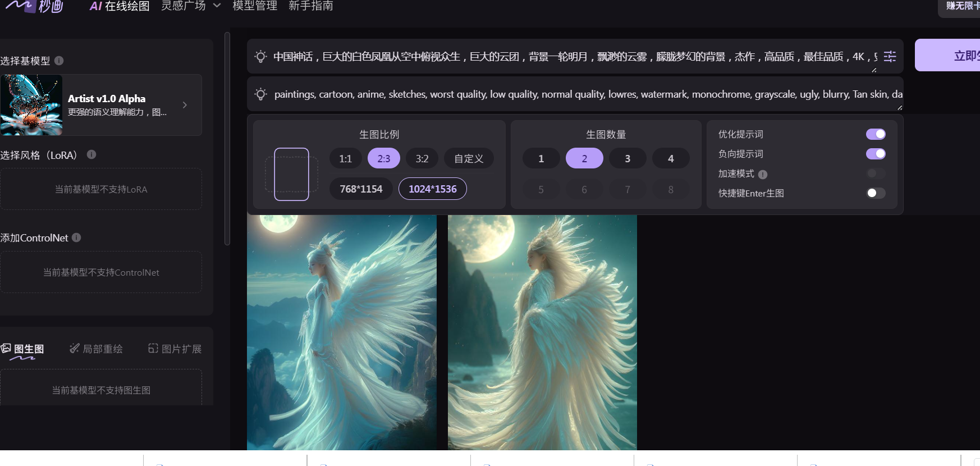This screenshot has height=466, width=980.
Task: Set image count to 4
Action: tap(671, 158)
